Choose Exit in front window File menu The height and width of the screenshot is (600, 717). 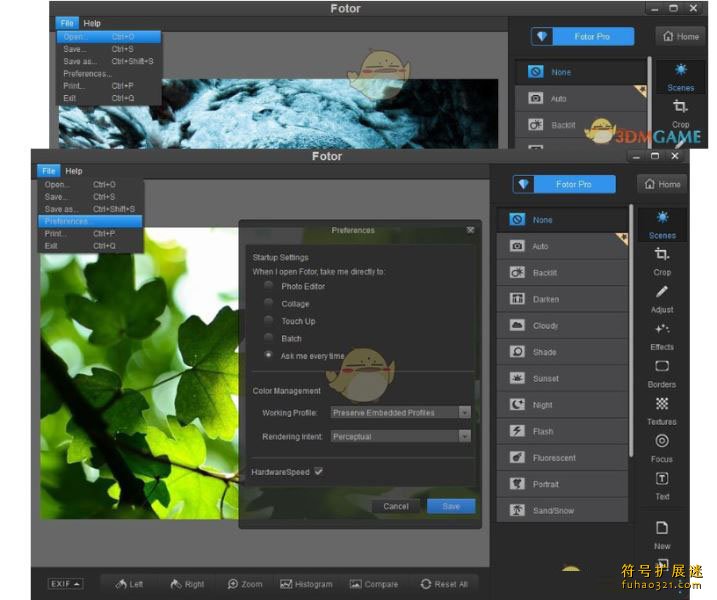click(91, 246)
